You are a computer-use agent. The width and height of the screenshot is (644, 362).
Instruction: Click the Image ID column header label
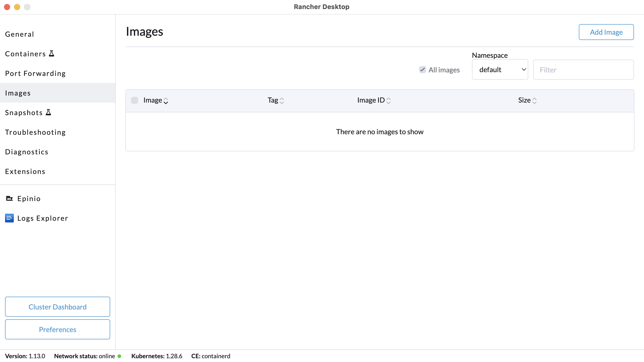pyautogui.click(x=371, y=100)
